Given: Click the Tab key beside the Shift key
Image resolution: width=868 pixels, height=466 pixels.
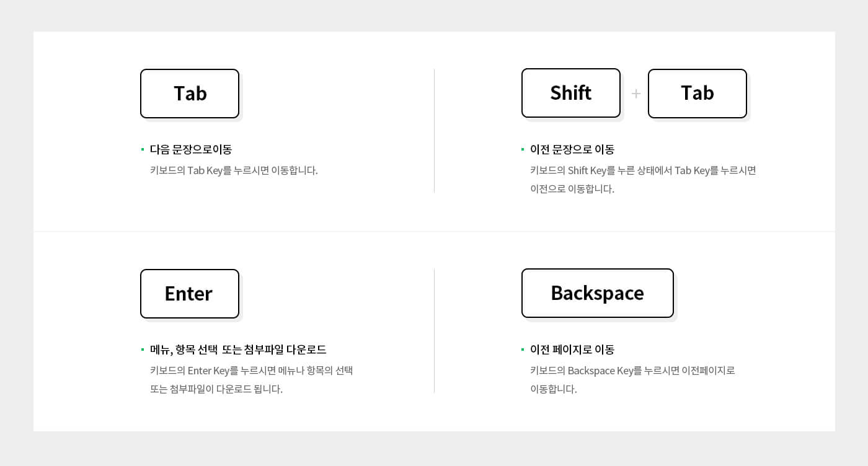Looking at the screenshot, I should 697,94.
